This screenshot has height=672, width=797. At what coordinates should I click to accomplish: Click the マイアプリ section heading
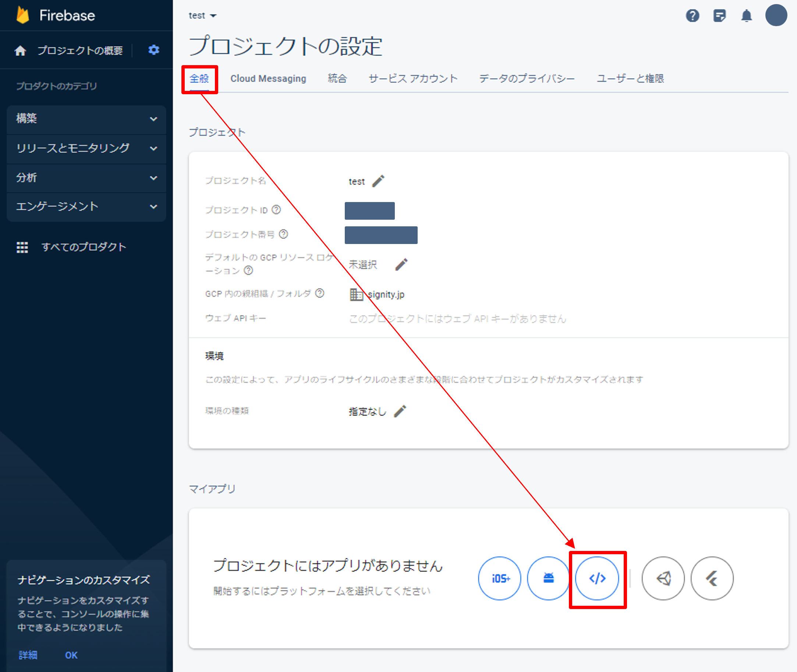pos(212,489)
